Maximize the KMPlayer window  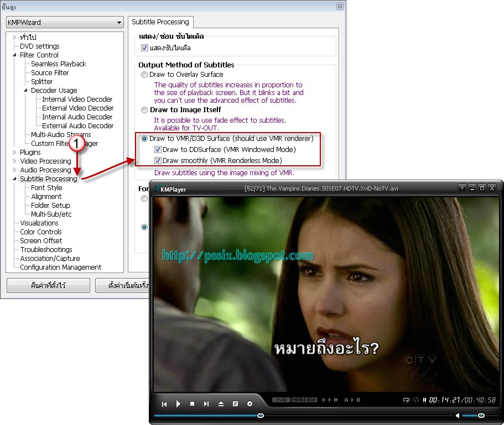pyautogui.click(x=482, y=188)
